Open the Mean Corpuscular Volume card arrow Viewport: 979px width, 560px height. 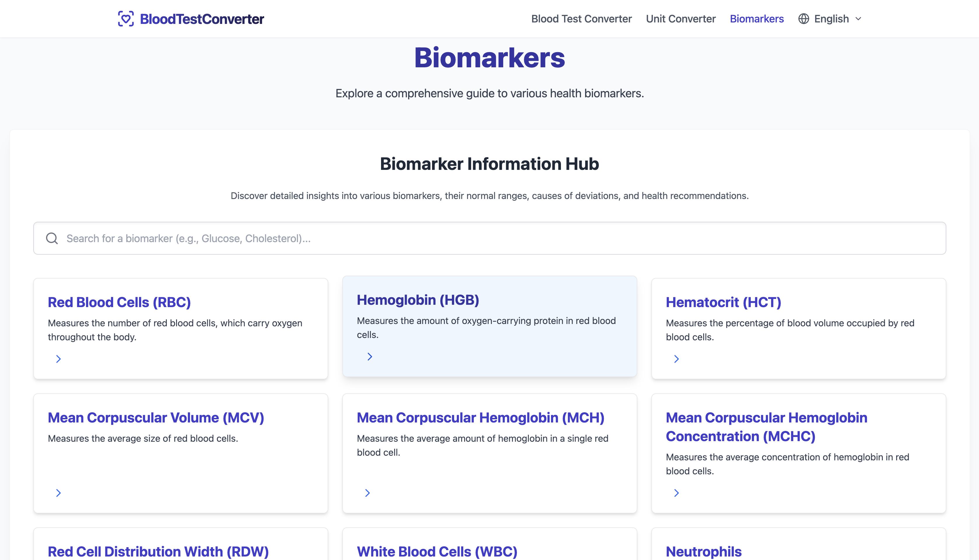pos(59,493)
